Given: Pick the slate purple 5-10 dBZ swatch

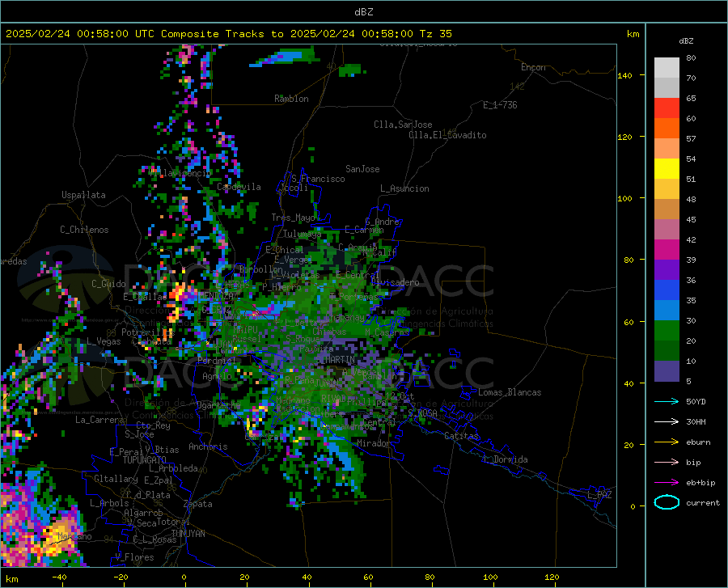Looking at the screenshot, I should coord(667,371).
